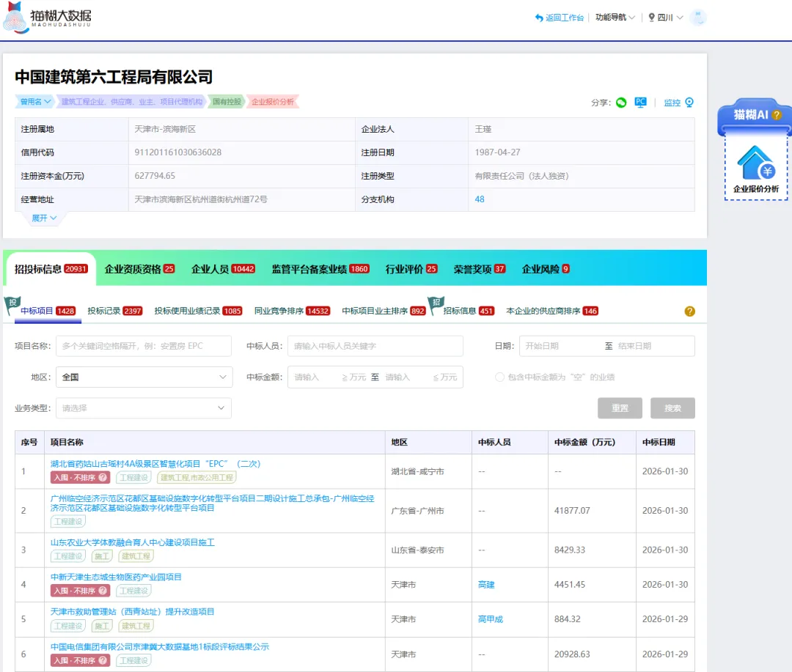Click the 国有控股 green tag

coord(227,101)
